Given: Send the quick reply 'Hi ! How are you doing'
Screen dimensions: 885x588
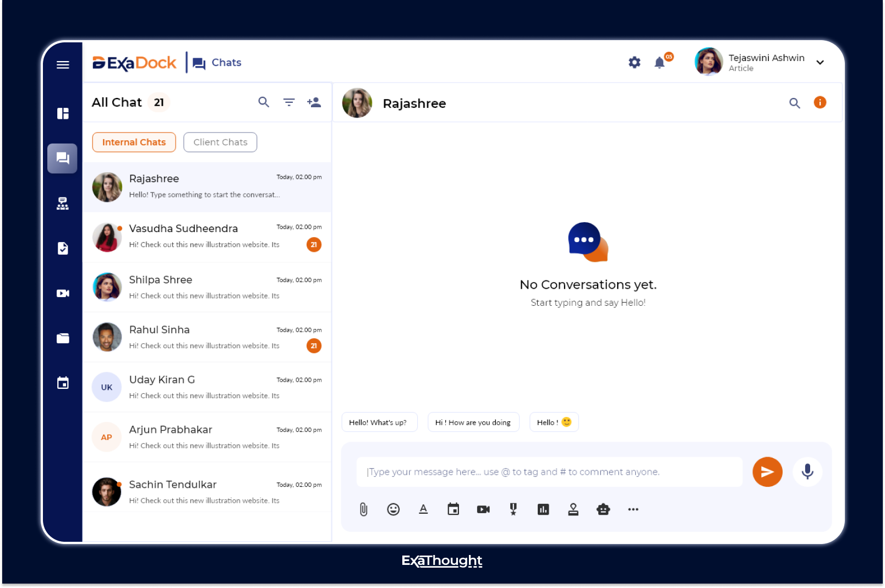Looking at the screenshot, I should click(x=473, y=422).
